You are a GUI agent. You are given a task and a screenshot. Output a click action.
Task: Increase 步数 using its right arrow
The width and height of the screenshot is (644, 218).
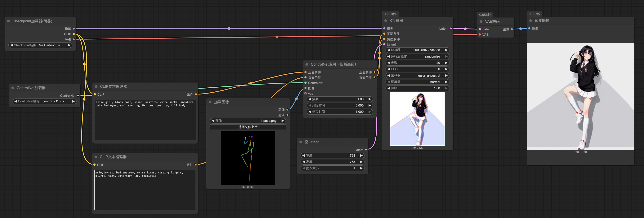pos(446,63)
